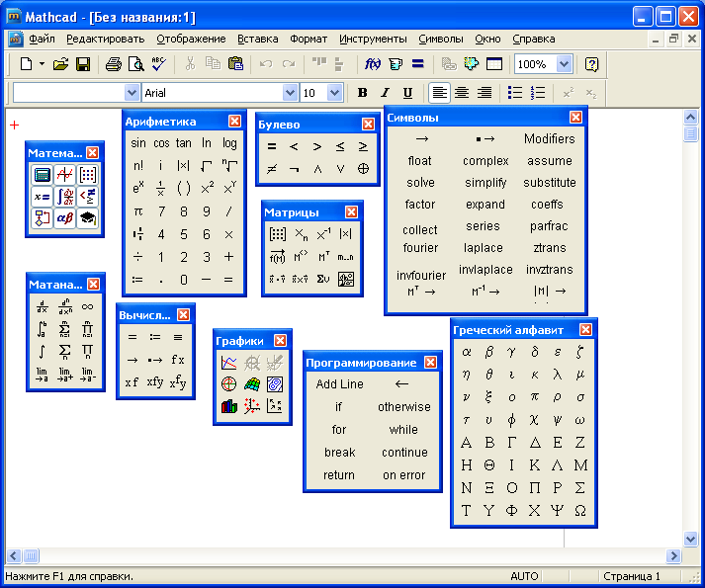Click the scroll down arrow of vertical scrollbar

point(690,539)
